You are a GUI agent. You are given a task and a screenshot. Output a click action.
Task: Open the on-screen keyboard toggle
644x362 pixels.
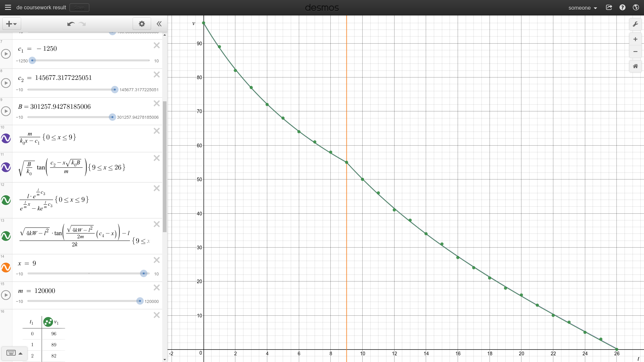(14, 353)
